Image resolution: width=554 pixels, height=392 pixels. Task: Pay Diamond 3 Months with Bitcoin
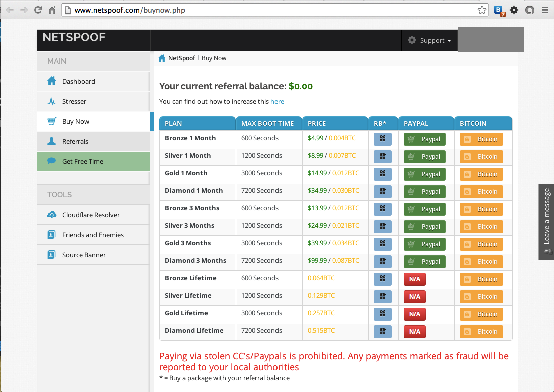481,261
